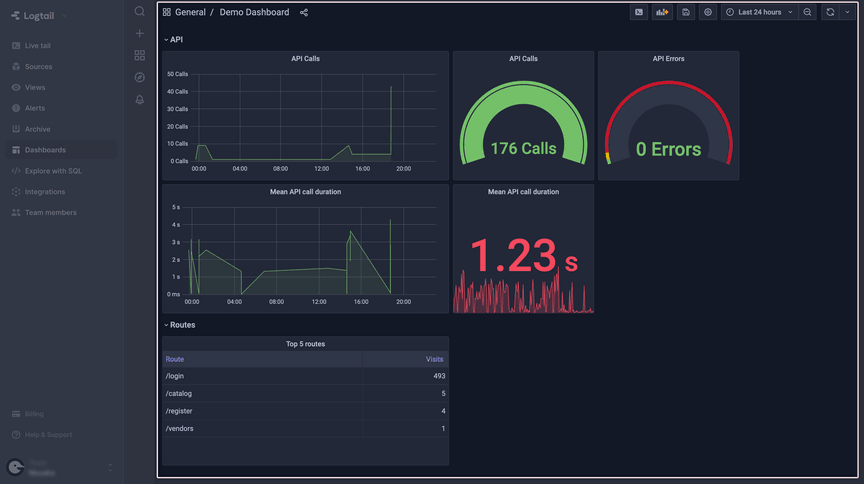This screenshot has width=864, height=484.
Task: Open the user account avatar
Action: point(15,467)
